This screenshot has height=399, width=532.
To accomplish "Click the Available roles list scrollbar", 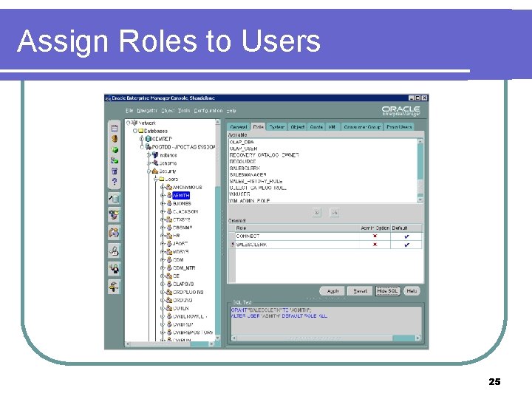I will tap(420, 171).
